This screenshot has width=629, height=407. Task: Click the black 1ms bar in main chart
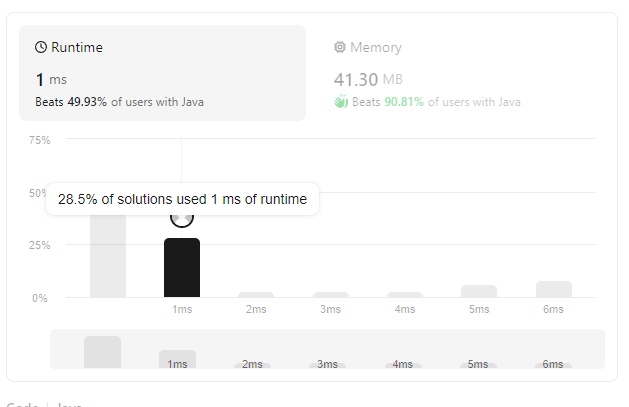coord(182,267)
